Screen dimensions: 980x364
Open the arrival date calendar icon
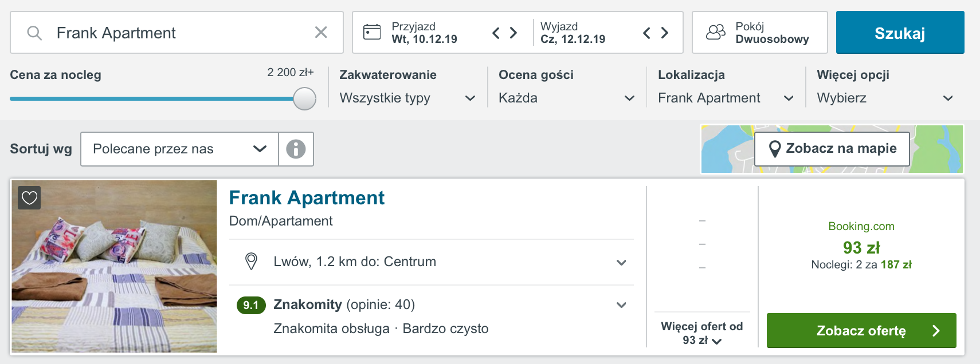click(372, 32)
